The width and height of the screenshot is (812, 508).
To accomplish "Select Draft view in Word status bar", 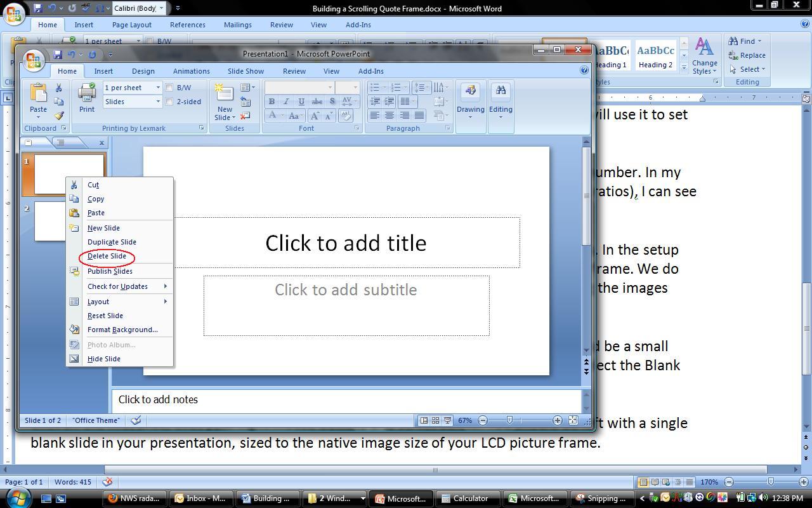I will [x=690, y=482].
